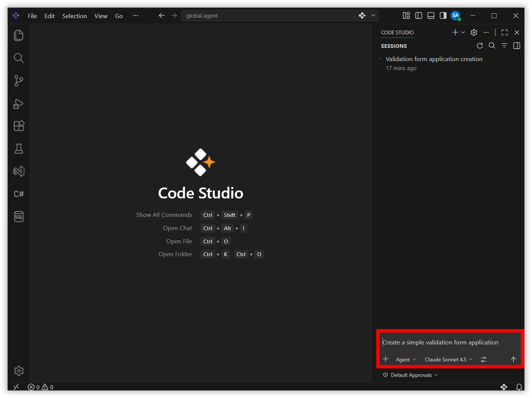Search the Sessions list
The height and width of the screenshot is (398, 532).
(492, 46)
